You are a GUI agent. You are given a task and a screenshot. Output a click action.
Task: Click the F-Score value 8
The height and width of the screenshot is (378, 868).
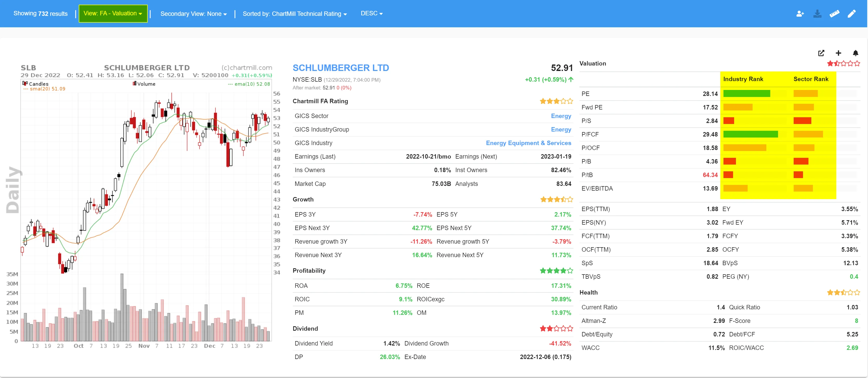pyautogui.click(x=856, y=321)
